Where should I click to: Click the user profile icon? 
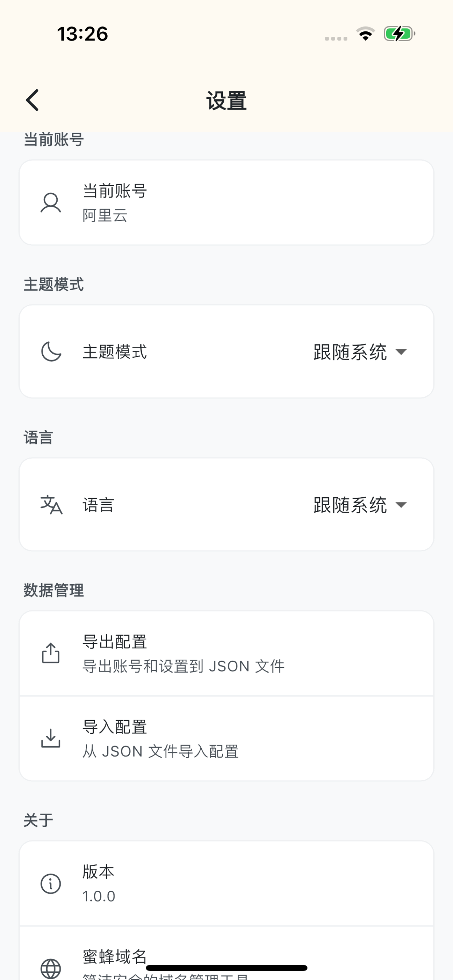pos(51,202)
